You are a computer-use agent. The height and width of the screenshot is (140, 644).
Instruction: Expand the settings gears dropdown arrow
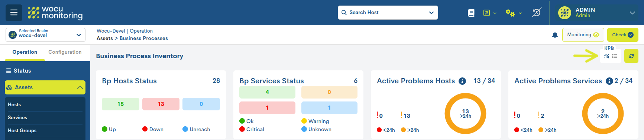point(520,13)
